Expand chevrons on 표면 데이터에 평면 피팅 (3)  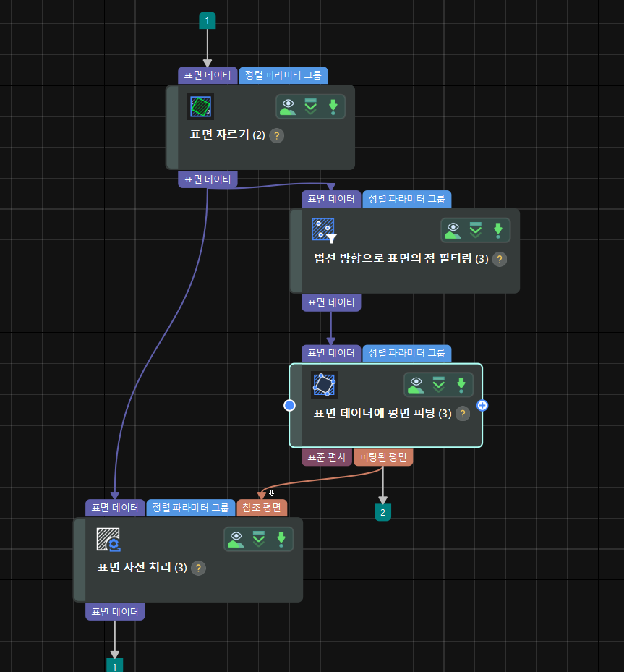(439, 384)
